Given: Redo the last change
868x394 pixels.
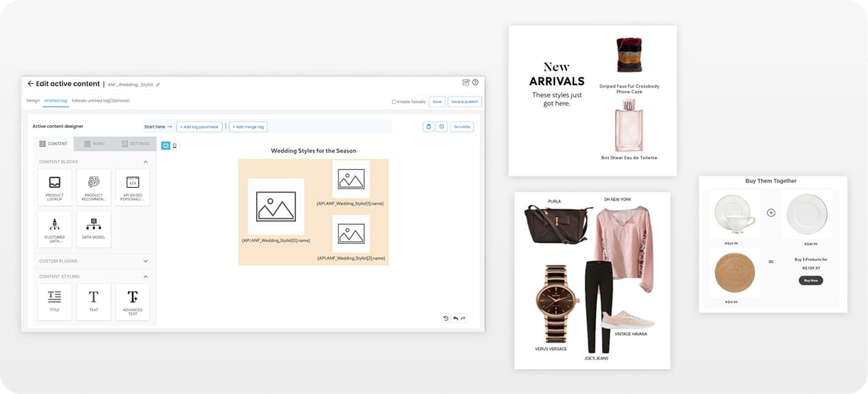Looking at the screenshot, I should tap(463, 318).
